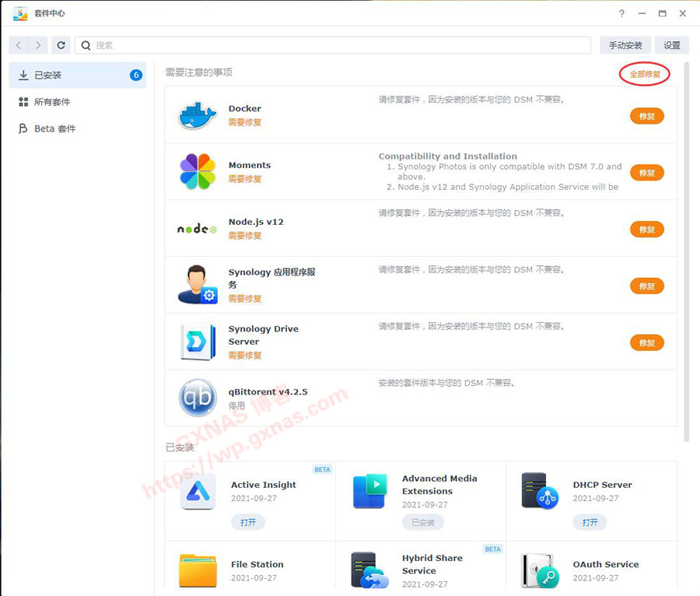Image resolution: width=700 pixels, height=596 pixels.
Task: Click the Active Insight package icon
Action: [x=198, y=492]
